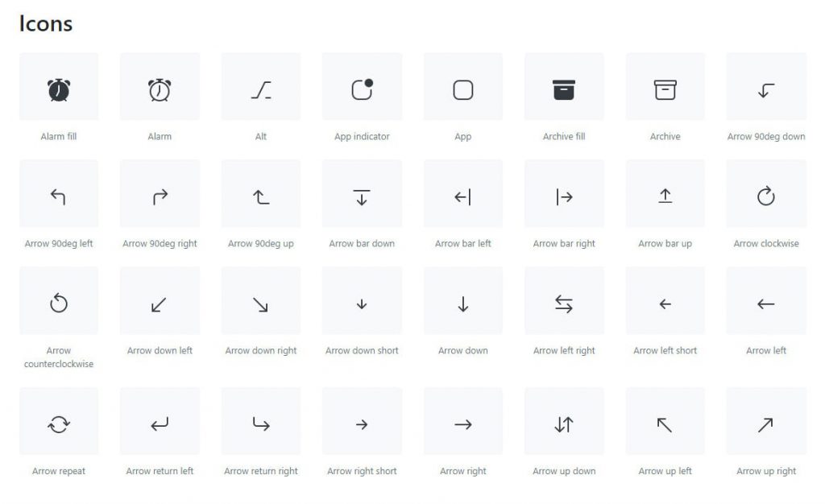Select the Arrow 90deg right icon
Screen dimensions: 825x504
tap(160, 197)
